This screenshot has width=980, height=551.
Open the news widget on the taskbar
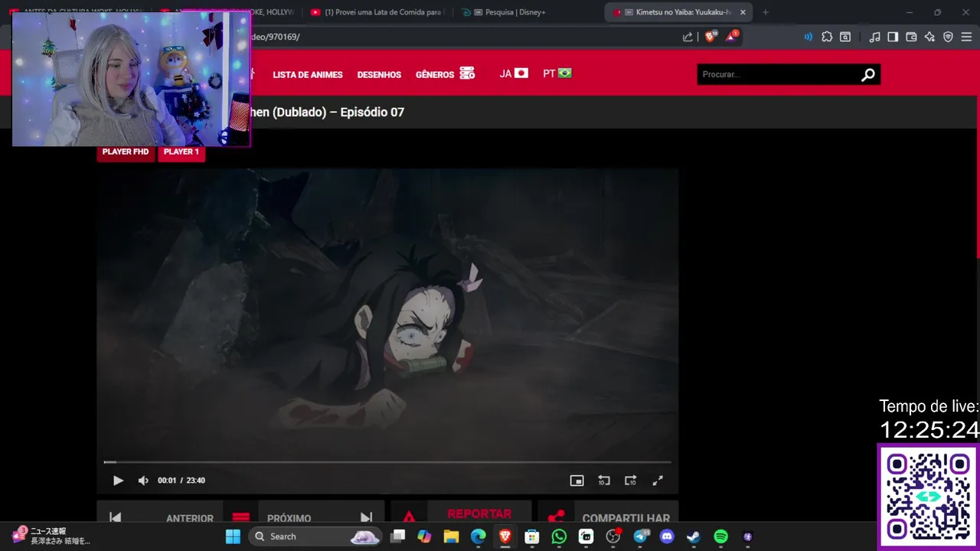[51, 536]
